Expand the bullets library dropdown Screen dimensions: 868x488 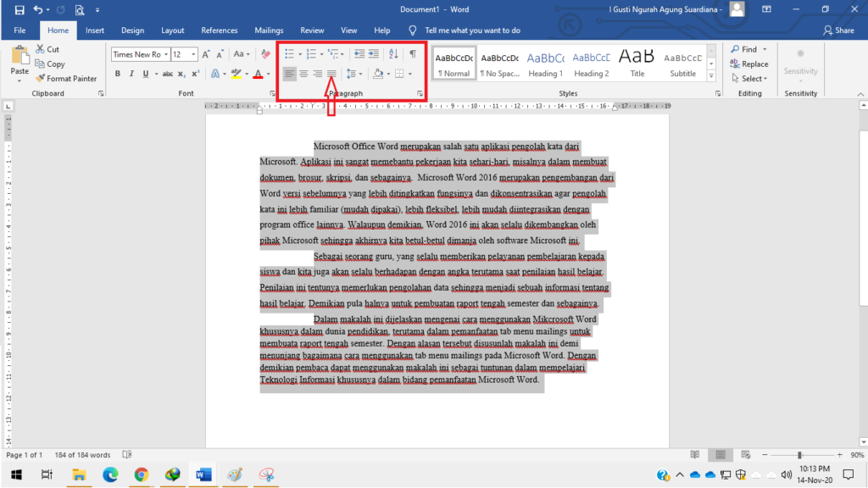(300, 54)
